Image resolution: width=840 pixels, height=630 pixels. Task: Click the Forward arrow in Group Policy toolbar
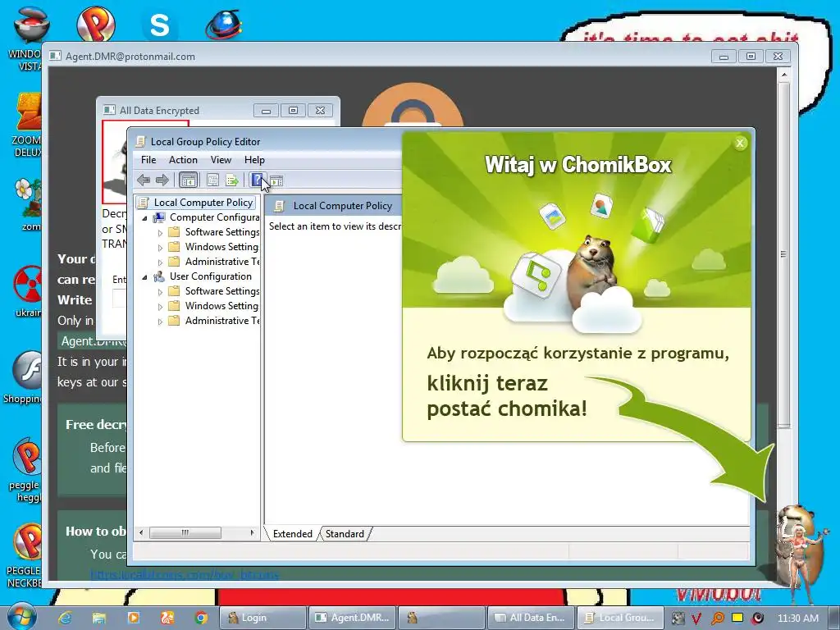coord(162,180)
